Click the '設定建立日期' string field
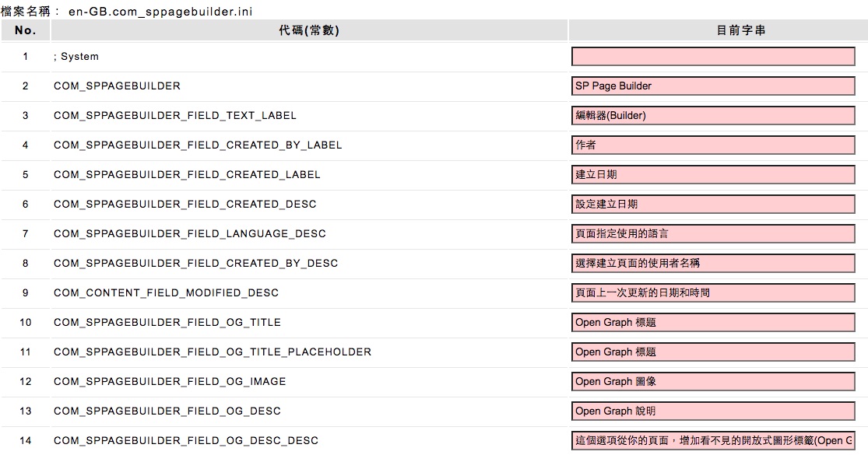Viewport: 868px width, 455px height. click(713, 205)
